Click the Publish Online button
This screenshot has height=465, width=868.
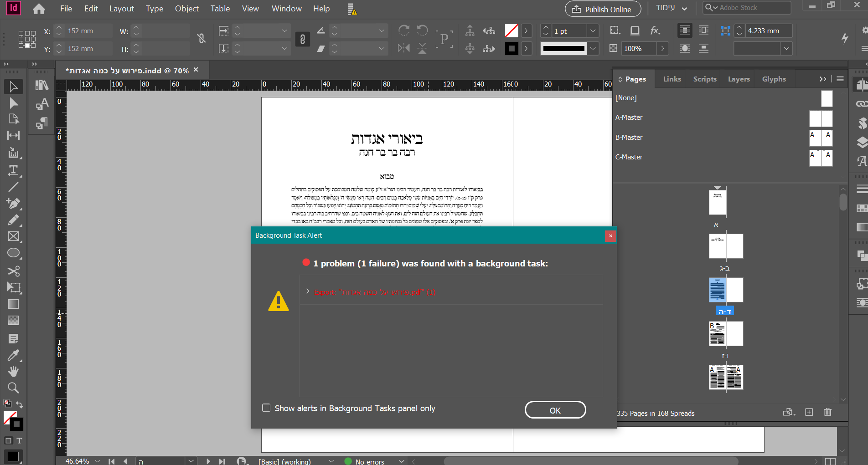click(603, 9)
